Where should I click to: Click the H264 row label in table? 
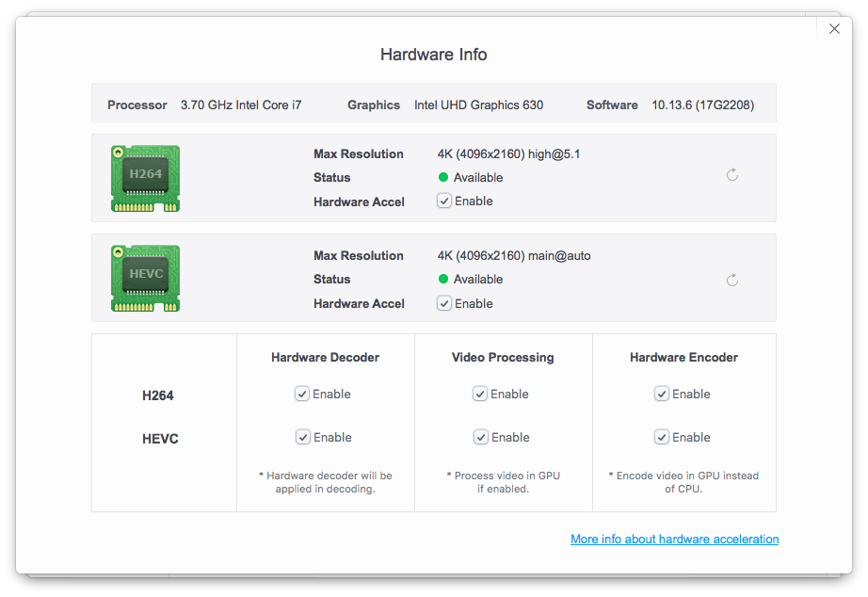[x=158, y=395]
